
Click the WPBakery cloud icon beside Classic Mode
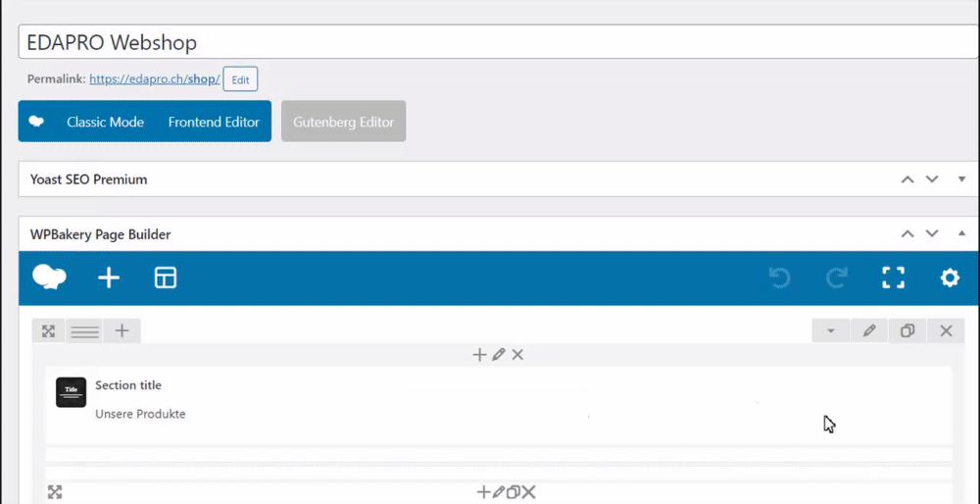coord(36,122)
